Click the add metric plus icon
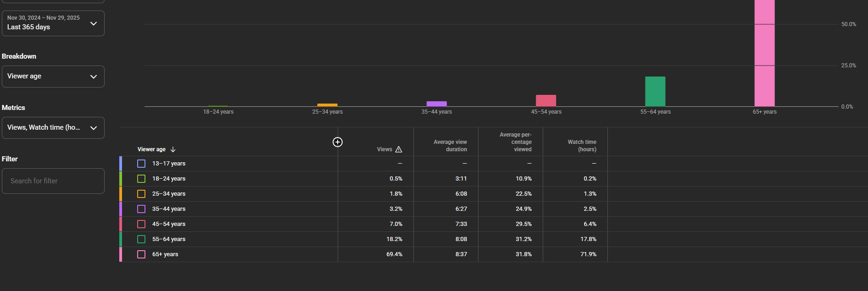Viewport: 868px width, 291px height. click(x=338, y=142)
